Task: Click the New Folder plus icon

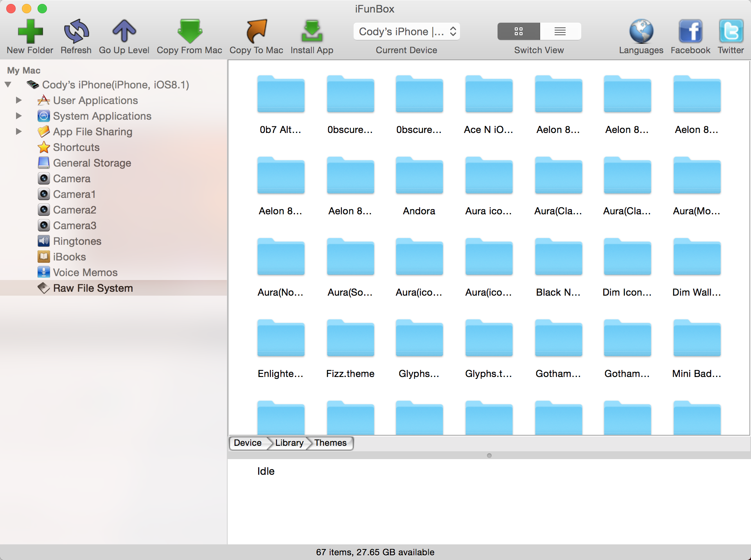Action: (30, 31)
